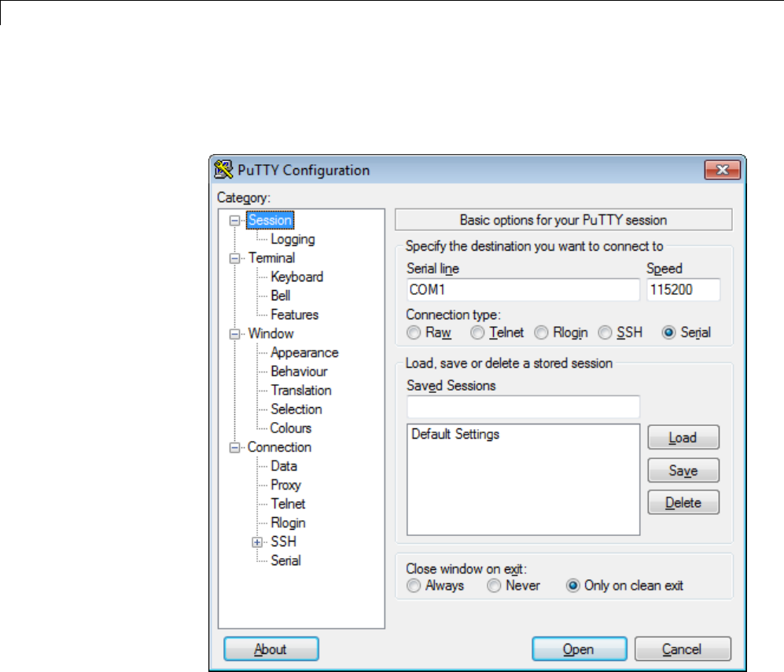The width and height of the screenshot is (784, 672).
Task: Open the Selection category
Action: click(x=296, y=409)
